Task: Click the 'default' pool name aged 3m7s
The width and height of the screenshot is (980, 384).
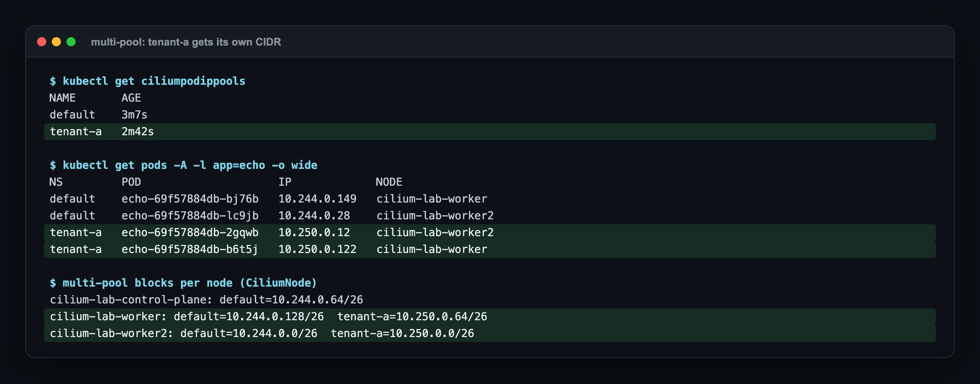Action: pos(72,115)
